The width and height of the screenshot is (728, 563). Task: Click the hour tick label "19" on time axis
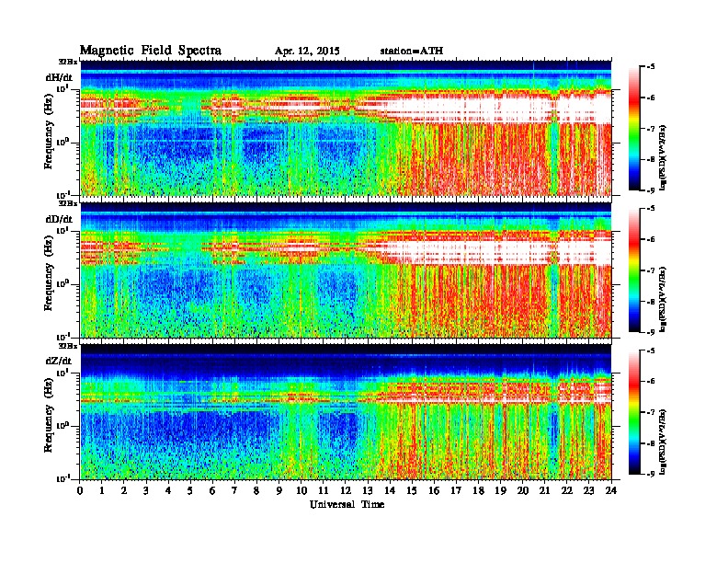pyautogui.click(x=500, y=490)
